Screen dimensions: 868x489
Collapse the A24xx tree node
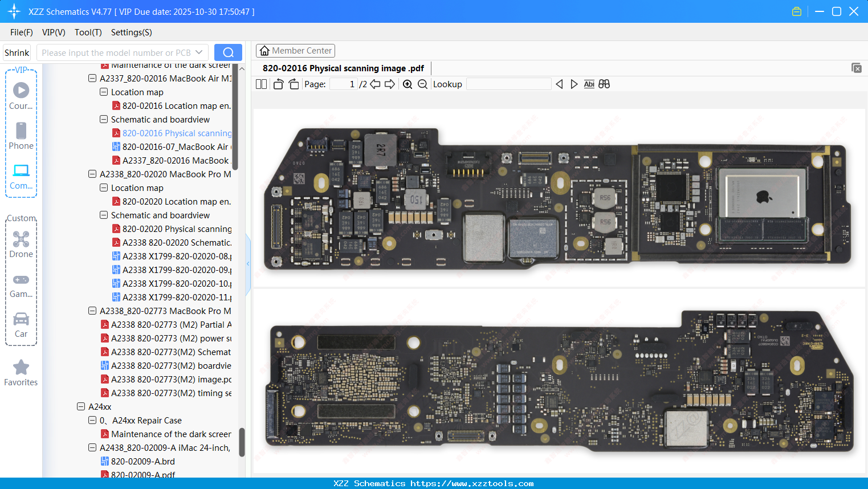pos(81,406)
